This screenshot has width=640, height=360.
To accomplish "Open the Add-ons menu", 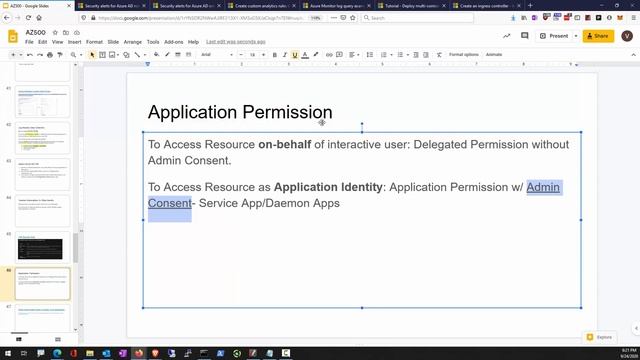I will (173, 42).
